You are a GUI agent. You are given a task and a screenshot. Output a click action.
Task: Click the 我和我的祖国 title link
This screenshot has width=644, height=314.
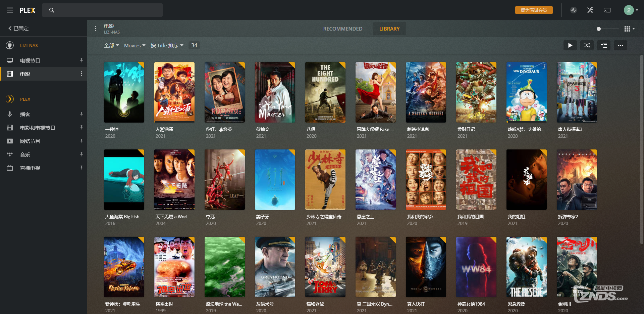pyautogui.click(x=471, y=217)
